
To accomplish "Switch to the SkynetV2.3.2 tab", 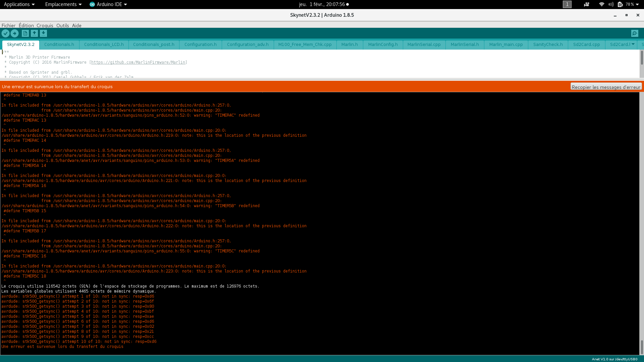I will click(21, 45).
